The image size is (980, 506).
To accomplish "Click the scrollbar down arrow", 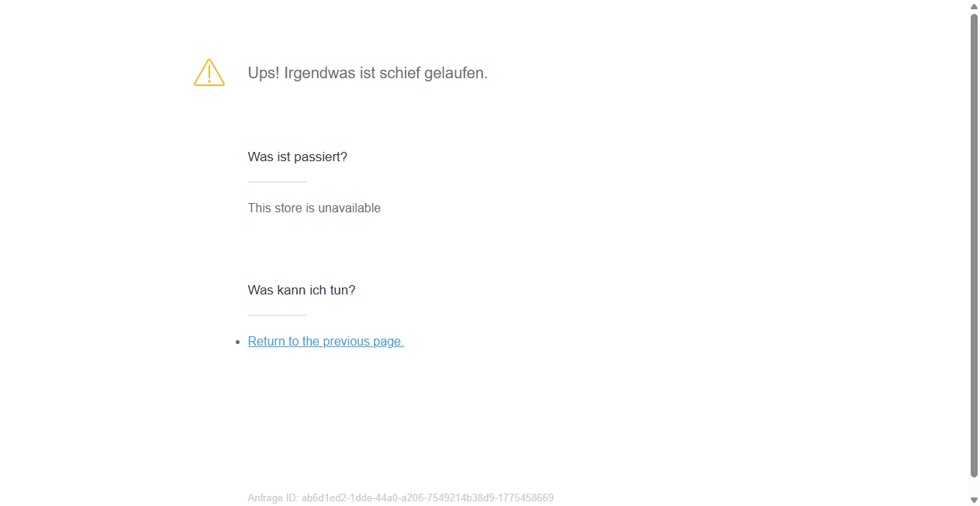I will click(x=975, y=500).
